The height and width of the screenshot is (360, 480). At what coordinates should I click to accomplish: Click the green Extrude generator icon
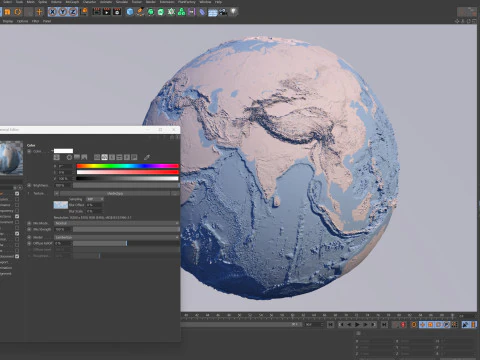click(x=161, y=12)
